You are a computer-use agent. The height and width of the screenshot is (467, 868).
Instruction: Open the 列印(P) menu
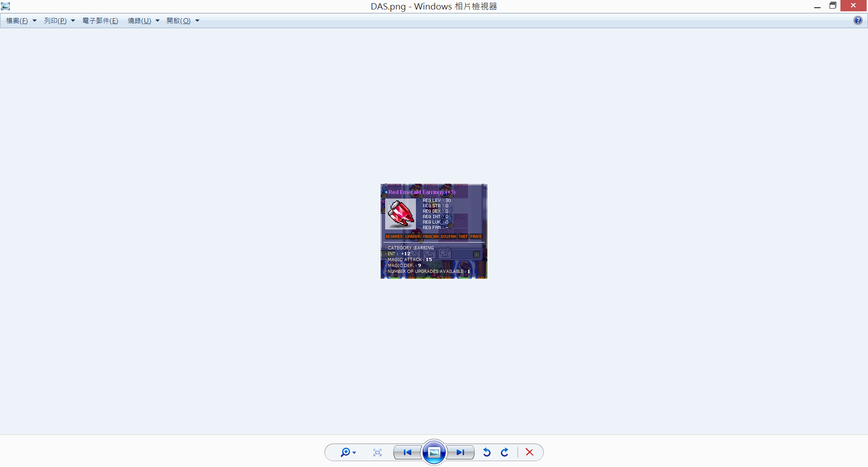click(55, 21)
